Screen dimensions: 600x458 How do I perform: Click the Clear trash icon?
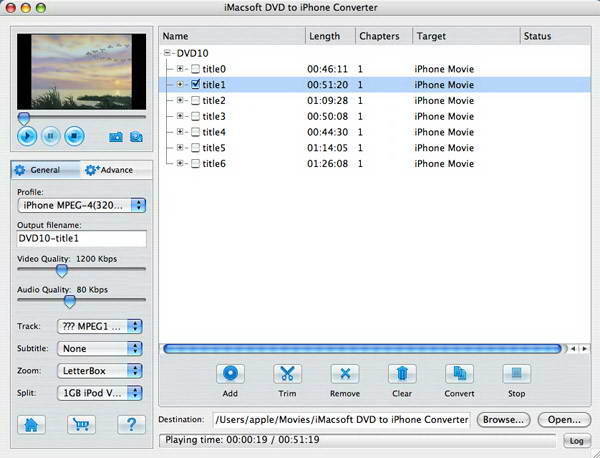point(402,374)
